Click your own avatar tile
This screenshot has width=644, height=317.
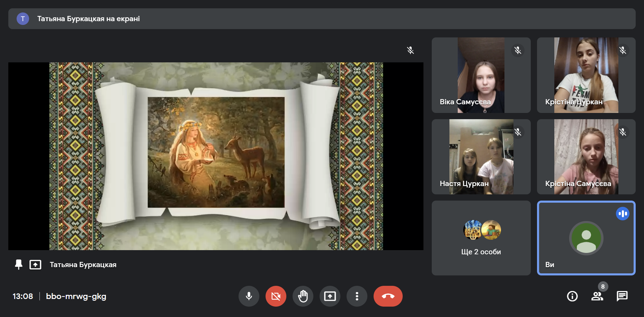pos(586,238)
